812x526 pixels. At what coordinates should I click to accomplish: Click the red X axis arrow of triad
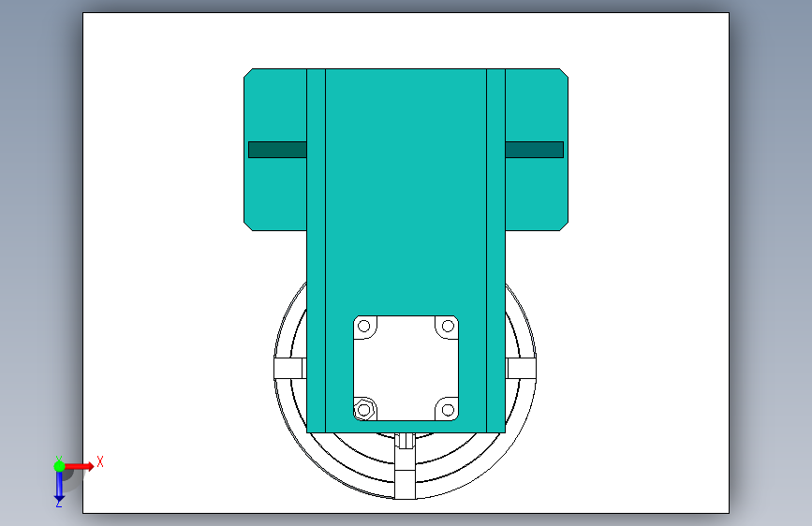tap(80, 466)
